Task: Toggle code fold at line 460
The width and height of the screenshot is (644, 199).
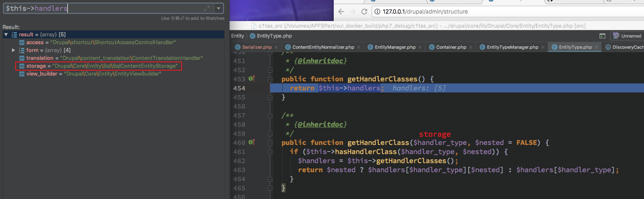Action: tap(270, 142)
